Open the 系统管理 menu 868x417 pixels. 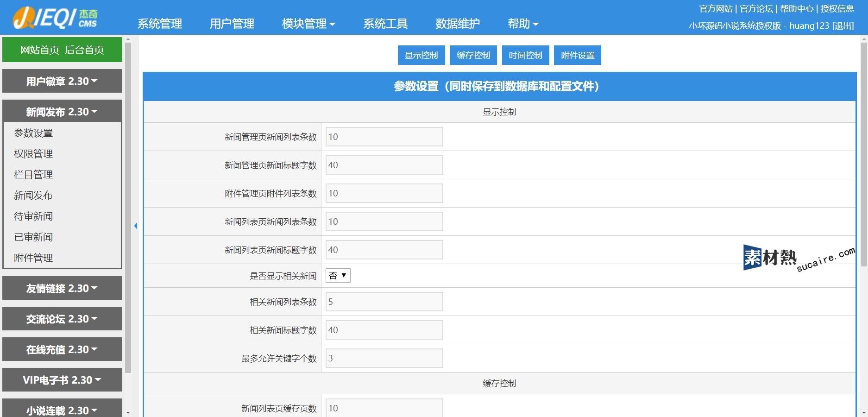click(160, 24)
